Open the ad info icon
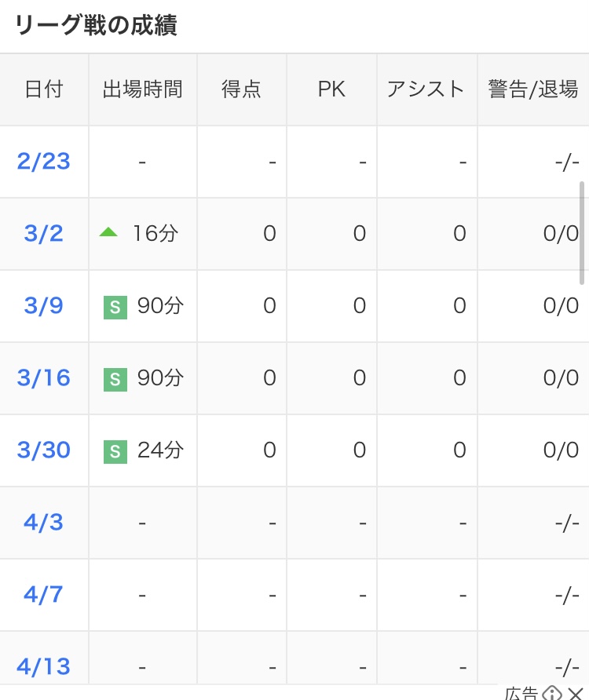 click(552, 693)
